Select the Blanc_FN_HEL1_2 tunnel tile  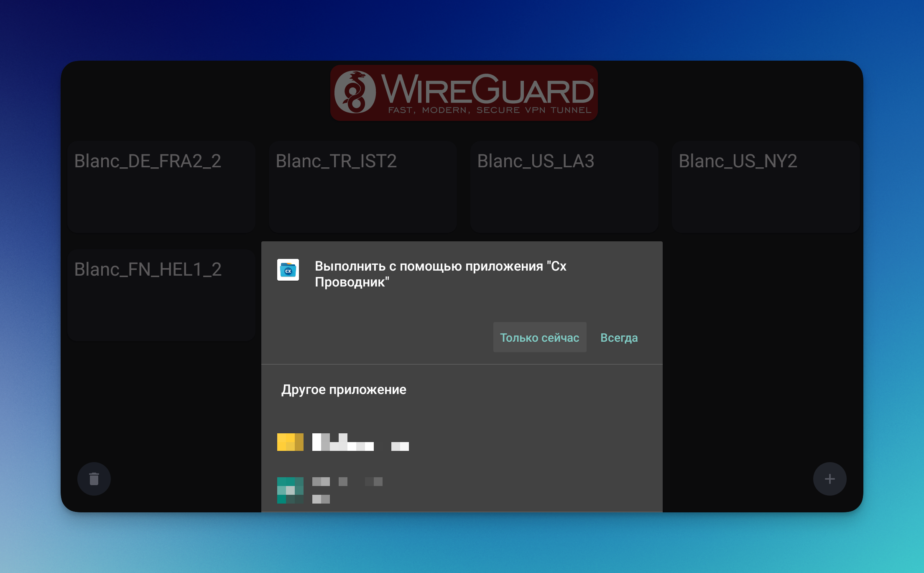161,295
